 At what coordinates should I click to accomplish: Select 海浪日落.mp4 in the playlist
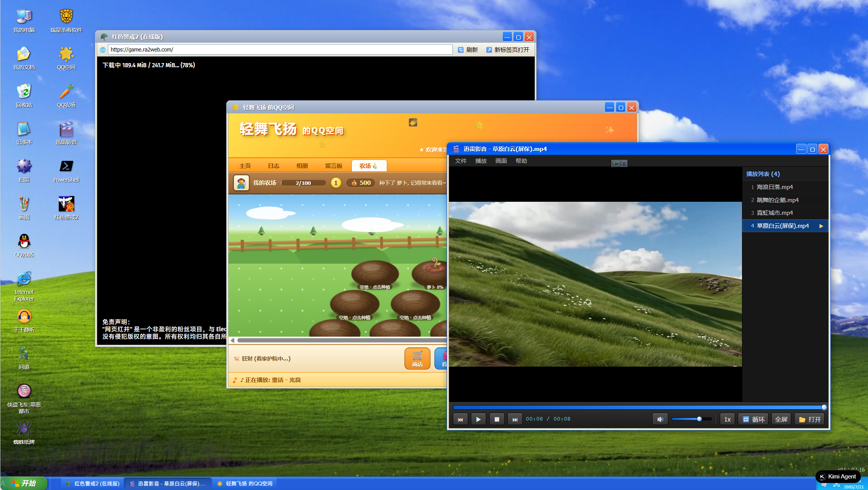click(785, 187)
